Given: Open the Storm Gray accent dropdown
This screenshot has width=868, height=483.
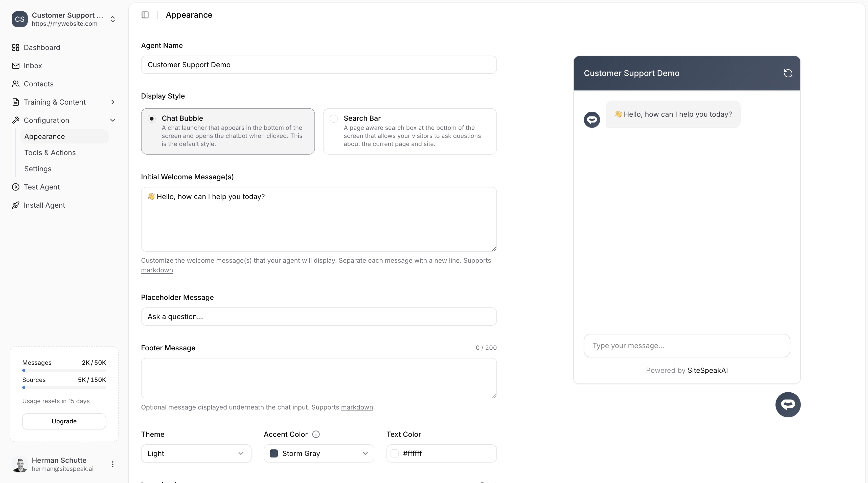Looking at the screenshot, I should click(x=318, y=453).
